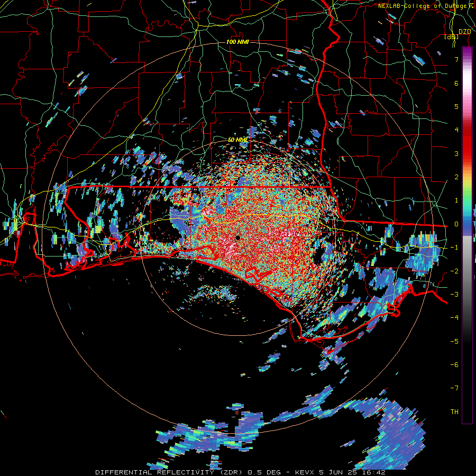
Task: Click the Differential Reflectivity caption at the bottom
Action: (x=240, y=472)
